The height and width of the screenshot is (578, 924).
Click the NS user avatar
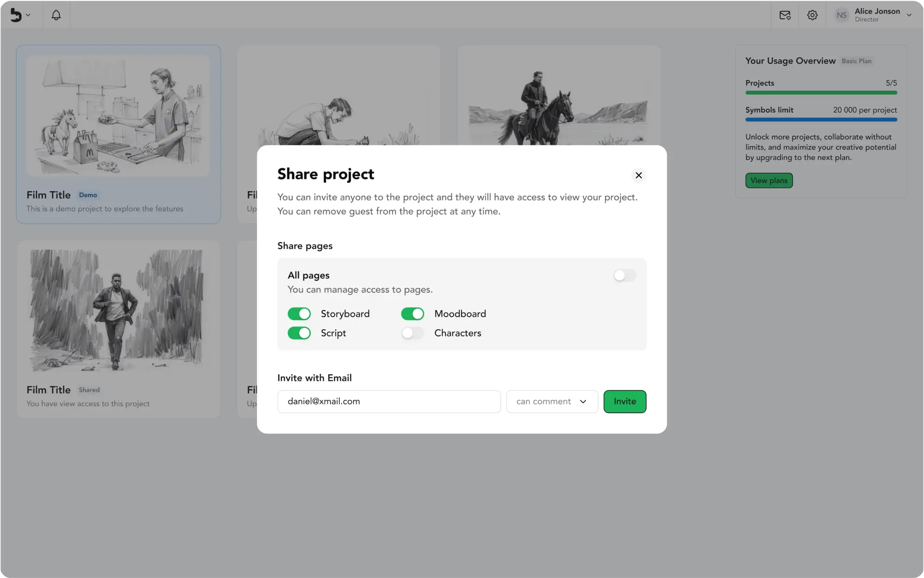click(x=842, y=15)
